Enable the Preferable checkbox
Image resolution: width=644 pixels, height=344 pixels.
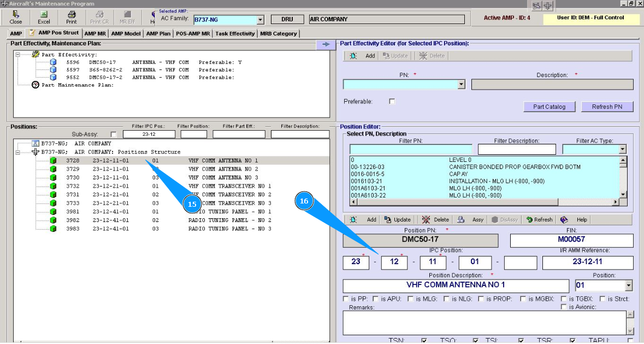pyautogui.click(x=392, y=101)
